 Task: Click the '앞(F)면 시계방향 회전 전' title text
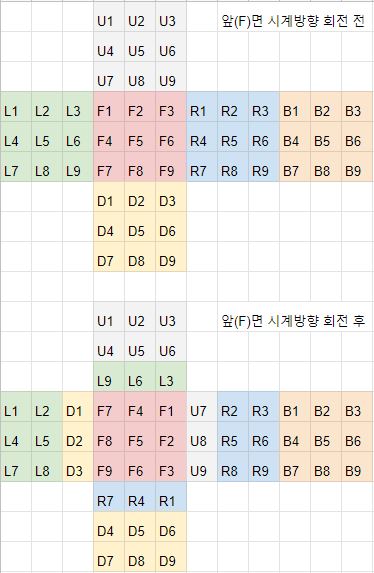293,22
